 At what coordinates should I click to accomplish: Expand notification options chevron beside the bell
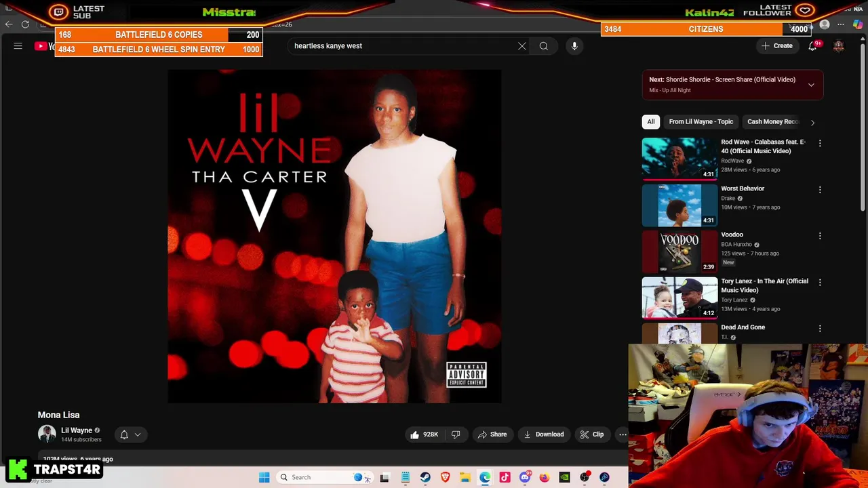138,434
